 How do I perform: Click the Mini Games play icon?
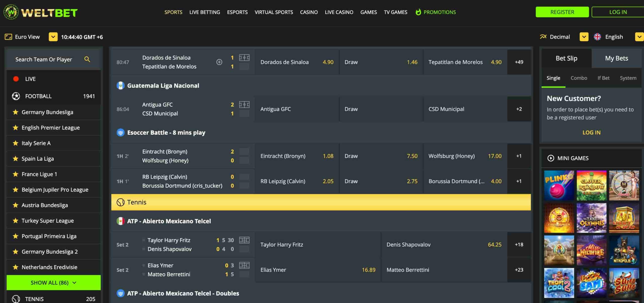[x=551, y=158]
